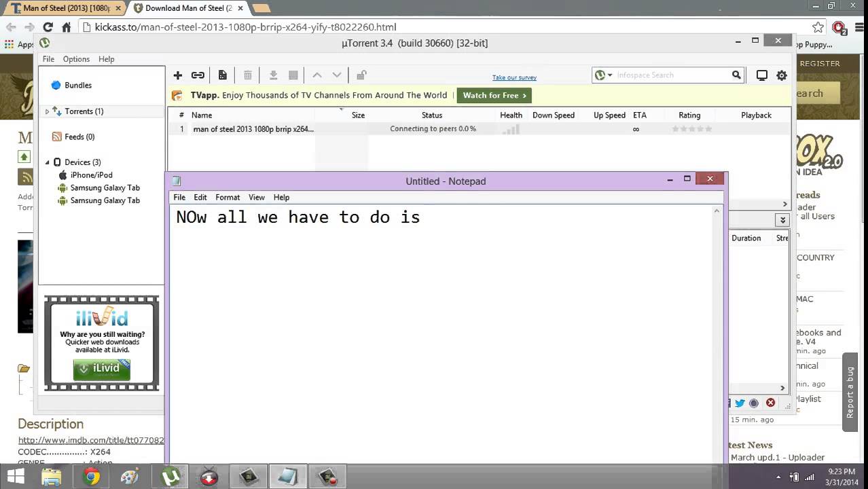
Task: Click the Feeds RSS icon
Action: 57,137
